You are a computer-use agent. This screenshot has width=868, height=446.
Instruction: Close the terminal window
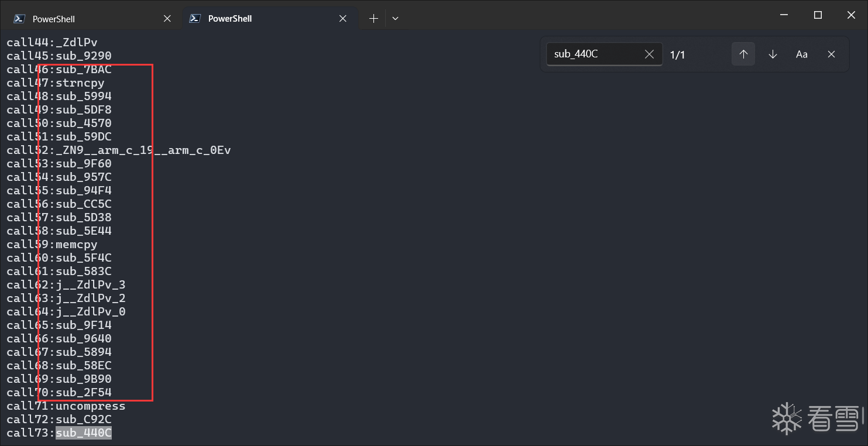(851, 15)
